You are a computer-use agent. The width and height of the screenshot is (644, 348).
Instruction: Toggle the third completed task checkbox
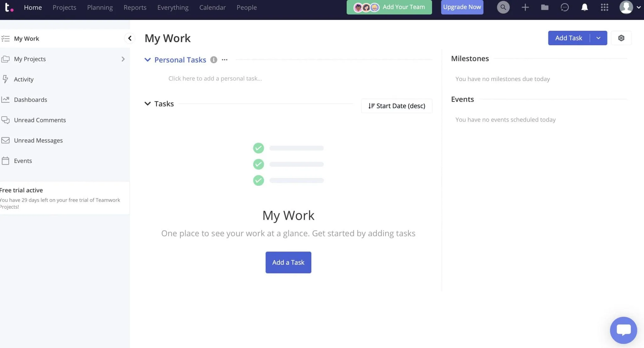(x=258, y=180)
